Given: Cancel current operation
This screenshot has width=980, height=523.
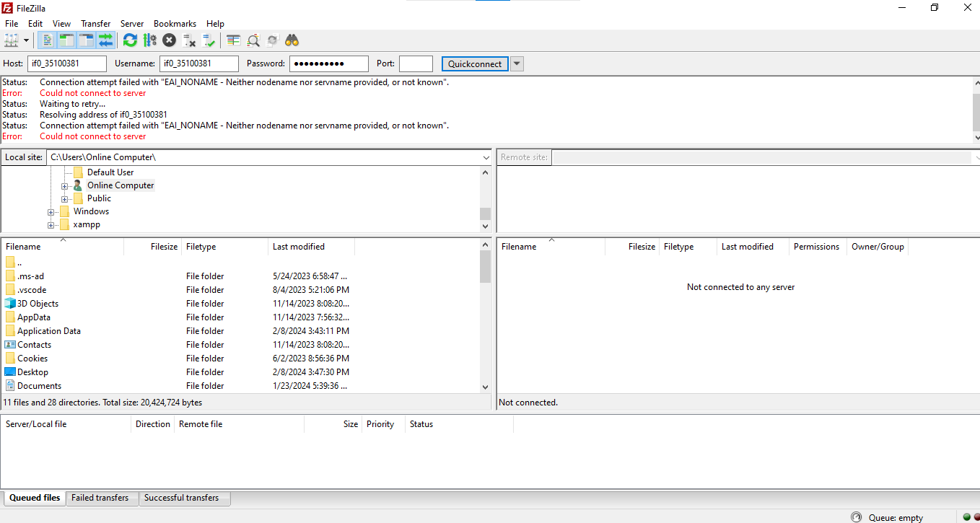Looking at the screenshot, I should (x=169, y=40).
